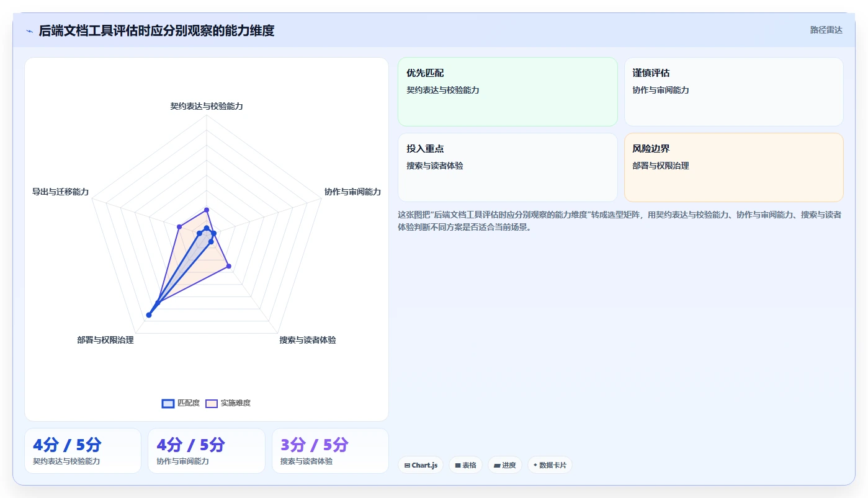Click the description paragraph starting 这张图把
This screenshot has width=868, height=498.
click(619, 221)
